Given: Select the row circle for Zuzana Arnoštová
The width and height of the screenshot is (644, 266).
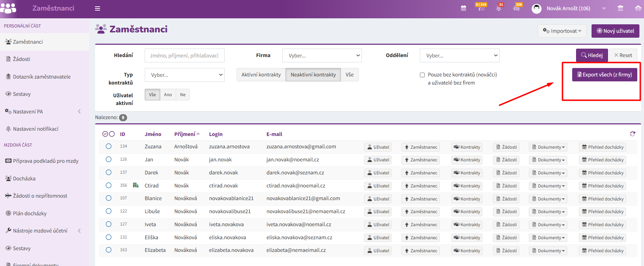Looking at the screenshot, I should coord(108,146).
